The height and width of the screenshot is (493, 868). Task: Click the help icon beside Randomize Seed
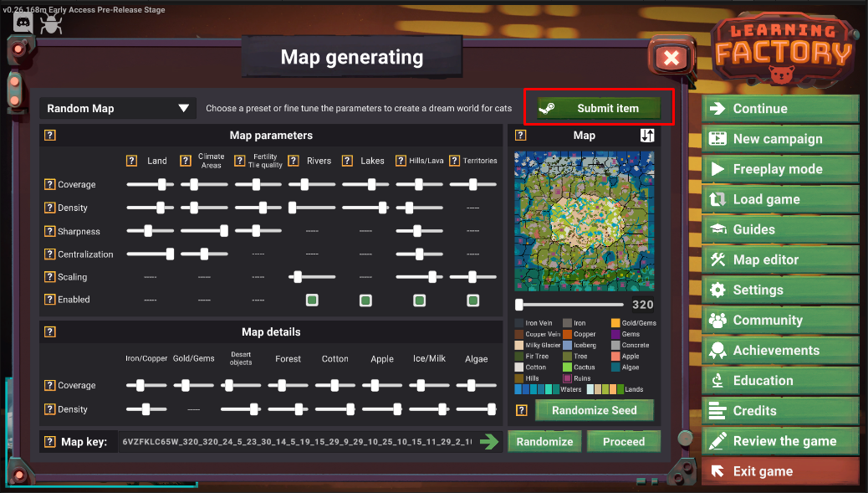point(522,410)
